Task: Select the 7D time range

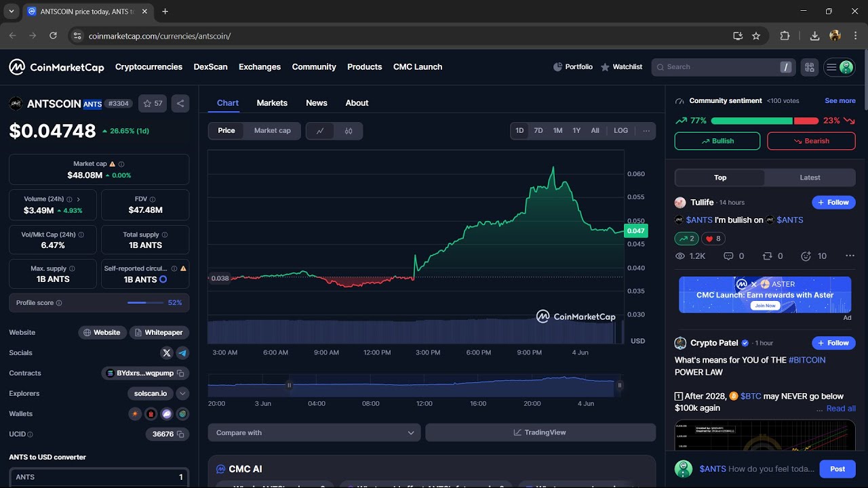Action: click(x=538, y=131)
